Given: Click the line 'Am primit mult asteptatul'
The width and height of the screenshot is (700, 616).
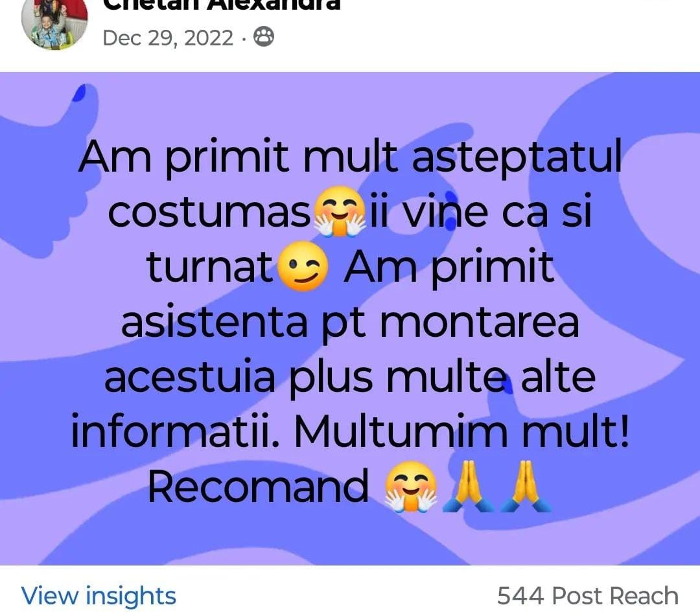Looking at the screenshot, I should point(350,157).
